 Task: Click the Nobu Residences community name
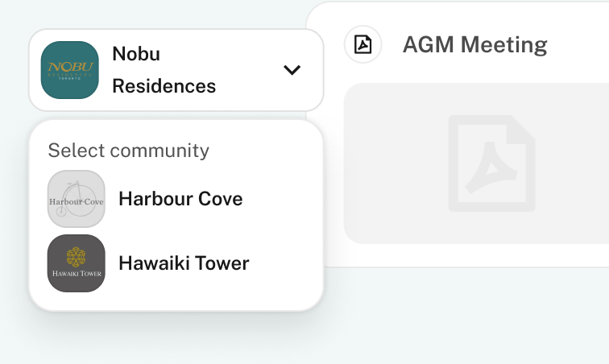point(164,70)
